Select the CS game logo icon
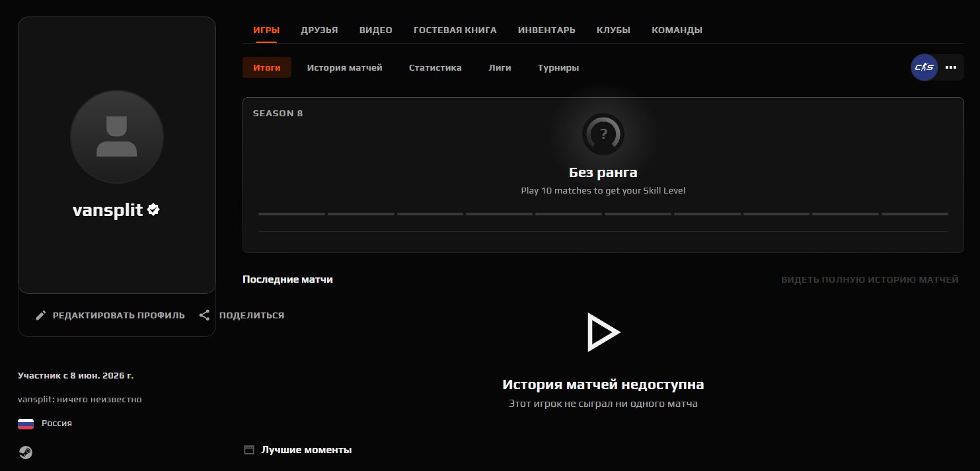980x471 pixels. [x=924, y=67]
